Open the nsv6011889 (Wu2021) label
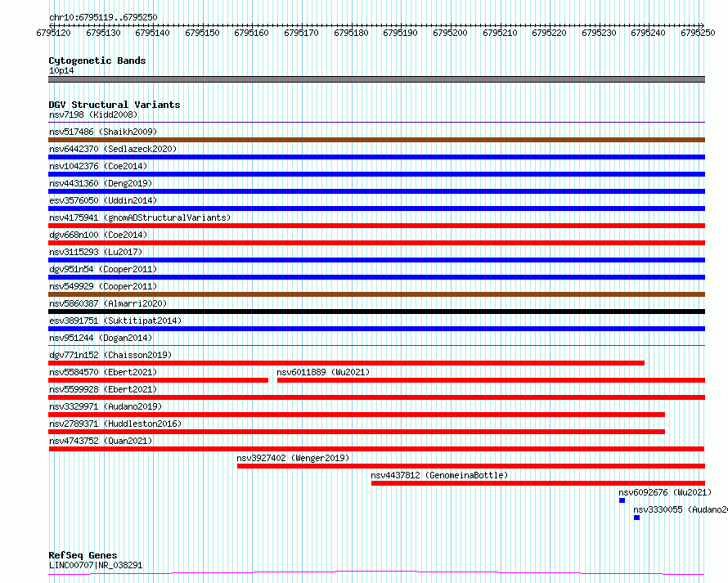 tap(323, 372)
